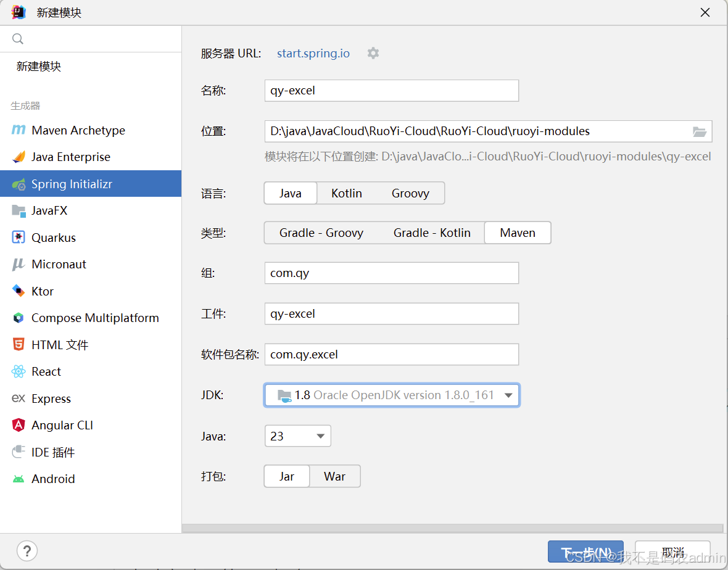
Task: Click the 工件 artifact field
Action: tap(392, 314)
